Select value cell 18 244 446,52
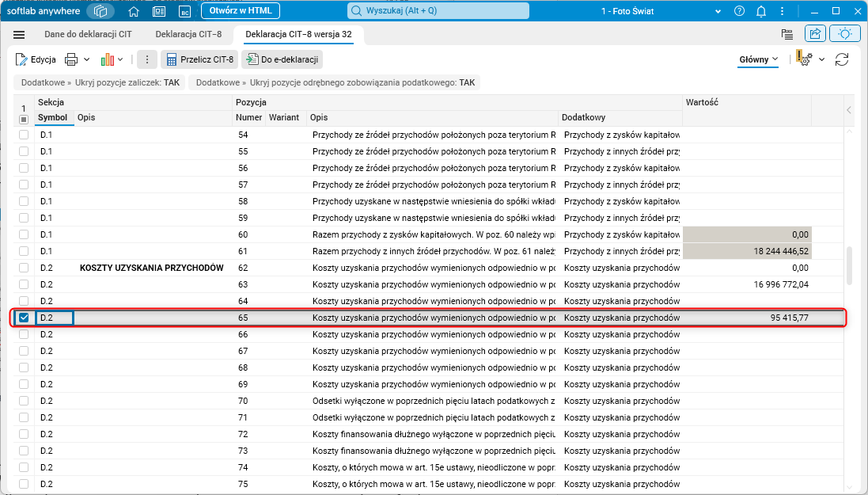The image size is (868, 495). (747, 251)
